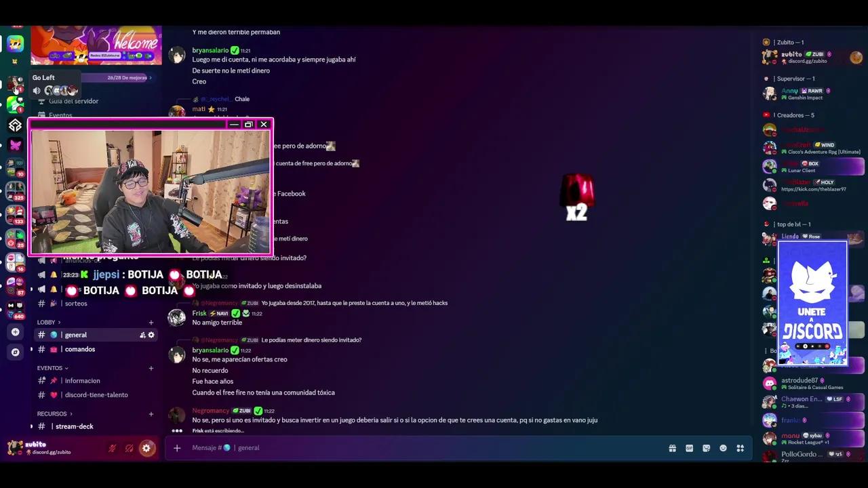The image size is (868, 488).
Task: Open PolloGordo in the member list
Action: pos(812,456)
